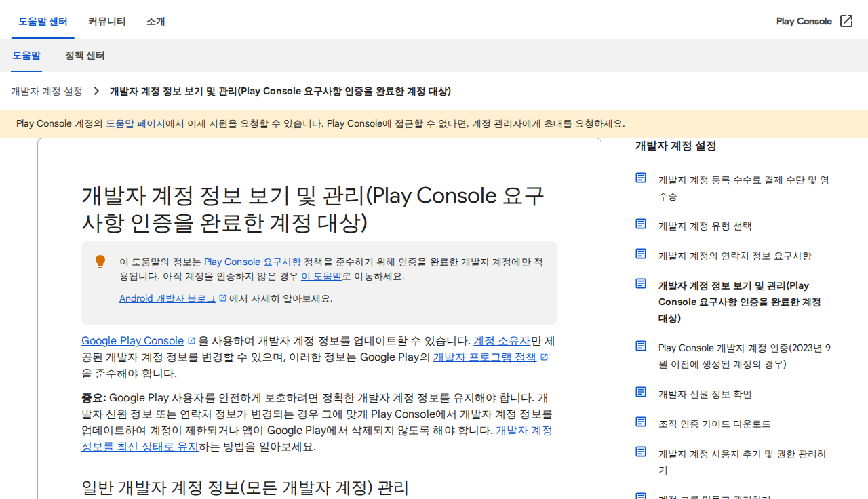Open Play Console external link icon
The width and height of the screenshot is (868, 499).
pyautogui.click(x=846, y=21)
